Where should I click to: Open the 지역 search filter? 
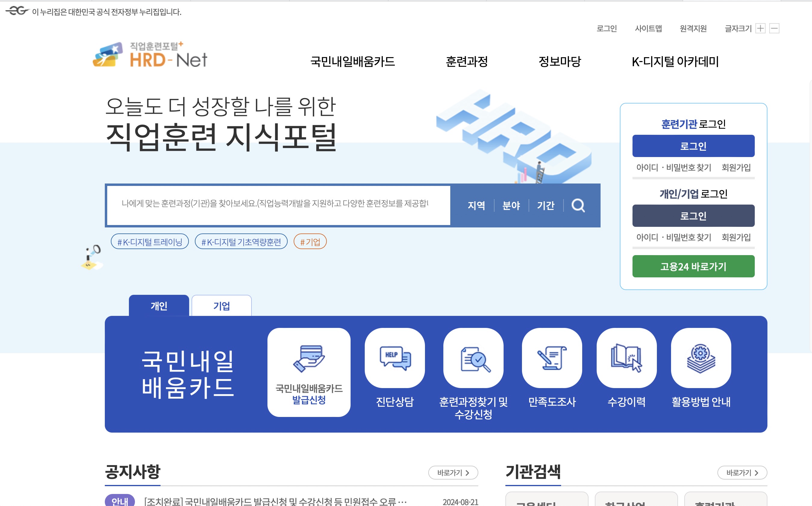[x=476, y=205]
